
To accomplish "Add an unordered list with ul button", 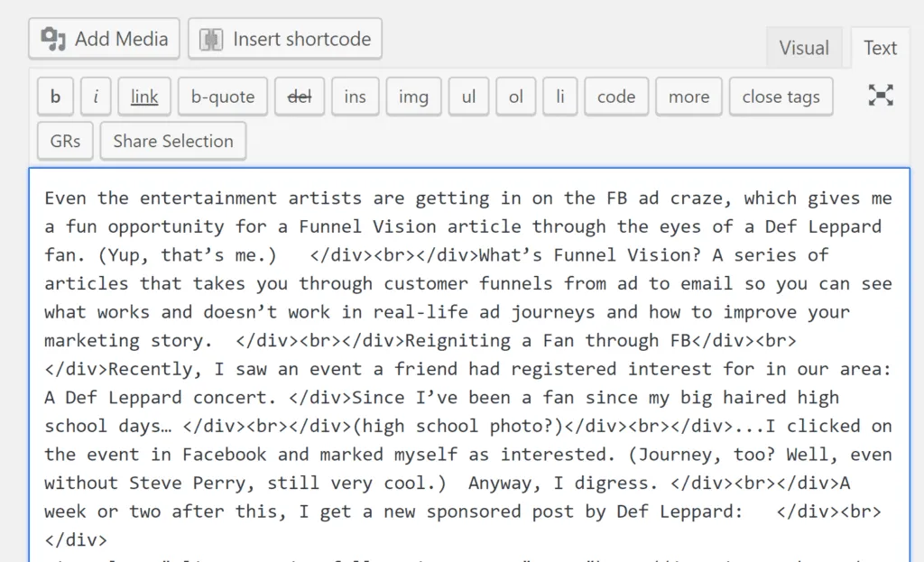I will point(468,96).
